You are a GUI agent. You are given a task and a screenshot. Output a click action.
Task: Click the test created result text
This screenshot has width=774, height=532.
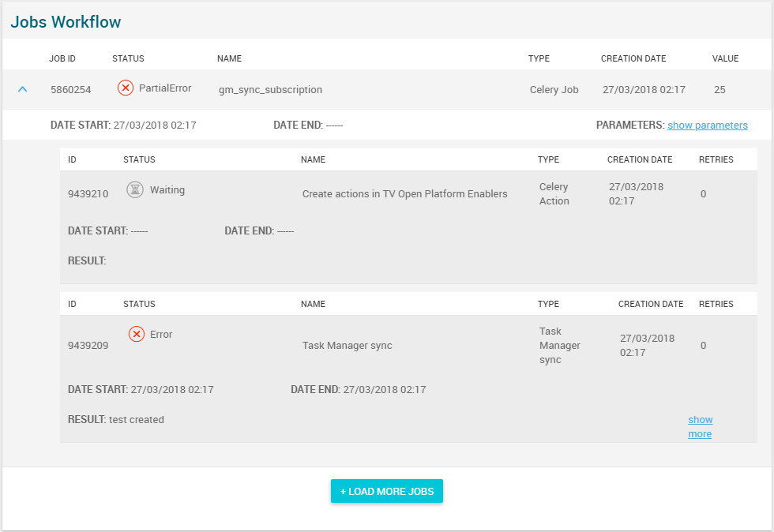(x=136, y=419)
